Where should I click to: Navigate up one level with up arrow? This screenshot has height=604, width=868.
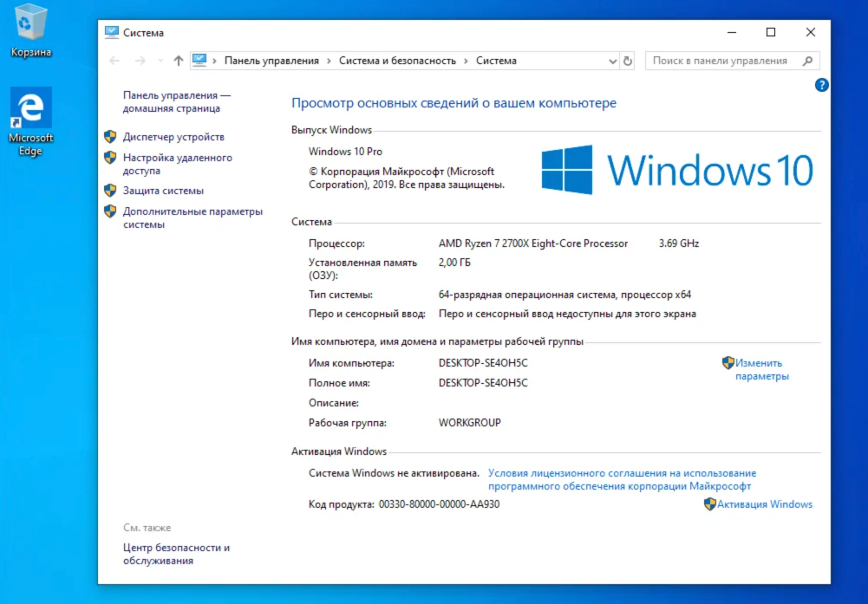179,61
